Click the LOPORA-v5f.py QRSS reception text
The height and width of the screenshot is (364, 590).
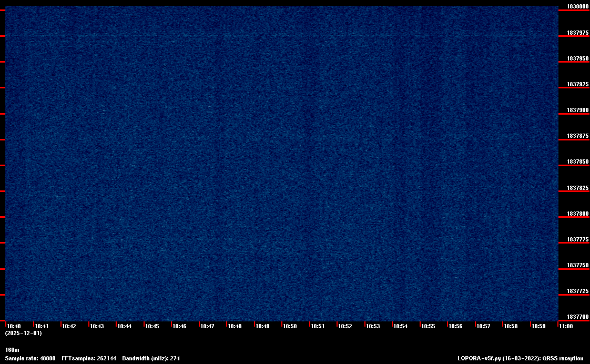(x=521, y=358)
